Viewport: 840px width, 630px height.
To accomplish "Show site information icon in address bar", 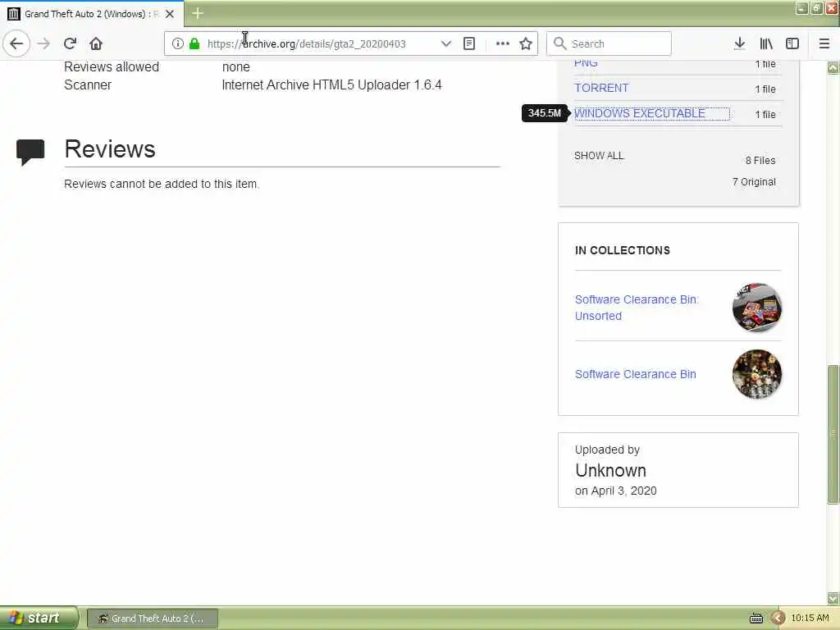I will click(x=177, y=43).
